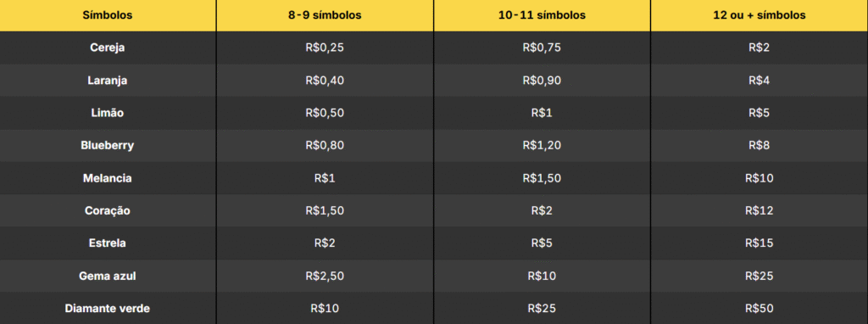Select the R$2,50 Gema azul cell
868x324 pixels.
click(325, 276)
